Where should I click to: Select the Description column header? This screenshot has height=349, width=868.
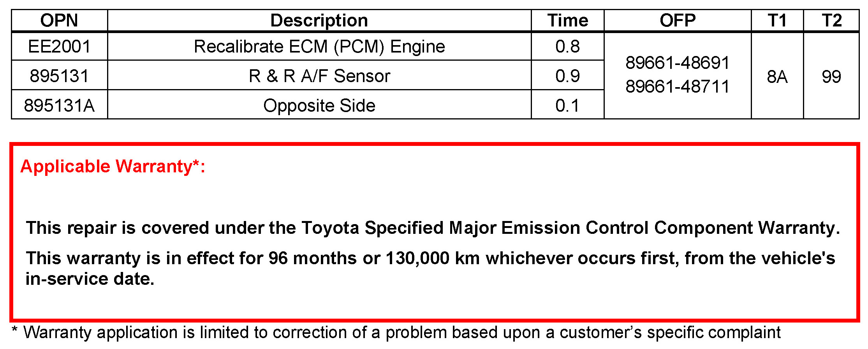(x=319, y=21)
